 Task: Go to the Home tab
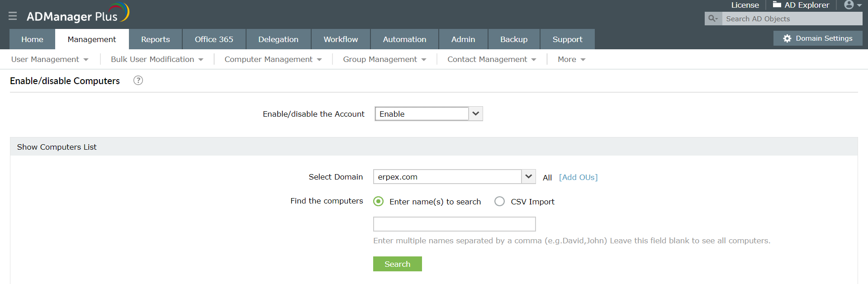(32, 39)
